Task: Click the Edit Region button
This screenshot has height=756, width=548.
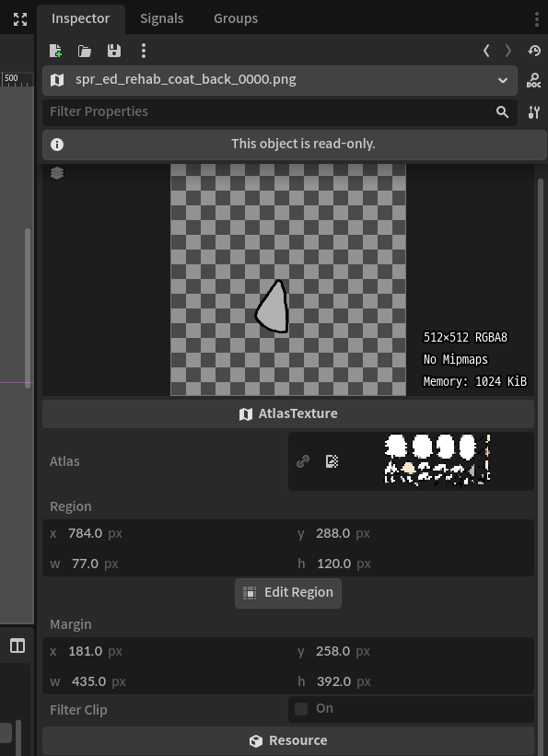Action: click(288, 593)
